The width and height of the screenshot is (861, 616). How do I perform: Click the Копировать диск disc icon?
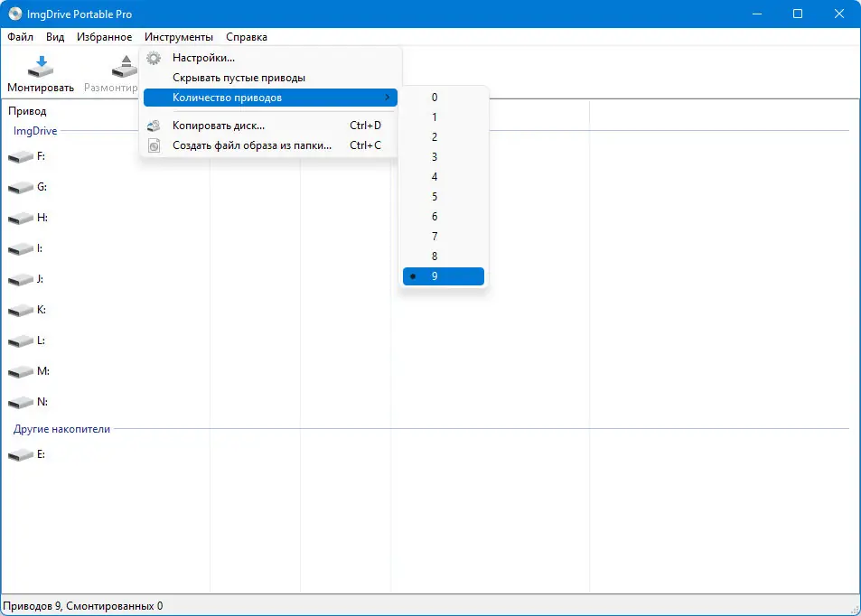click(x=154, y=126)
